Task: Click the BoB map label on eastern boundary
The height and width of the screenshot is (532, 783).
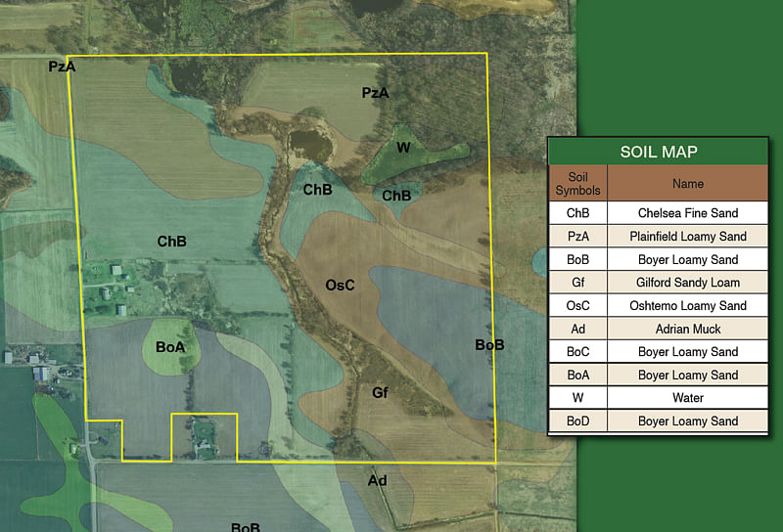Action: tap(489, 345)
